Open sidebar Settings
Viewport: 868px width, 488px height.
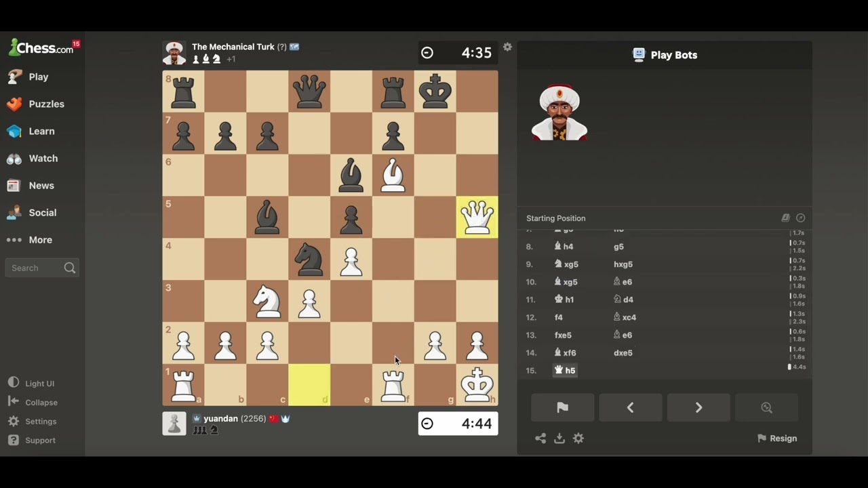33,422
